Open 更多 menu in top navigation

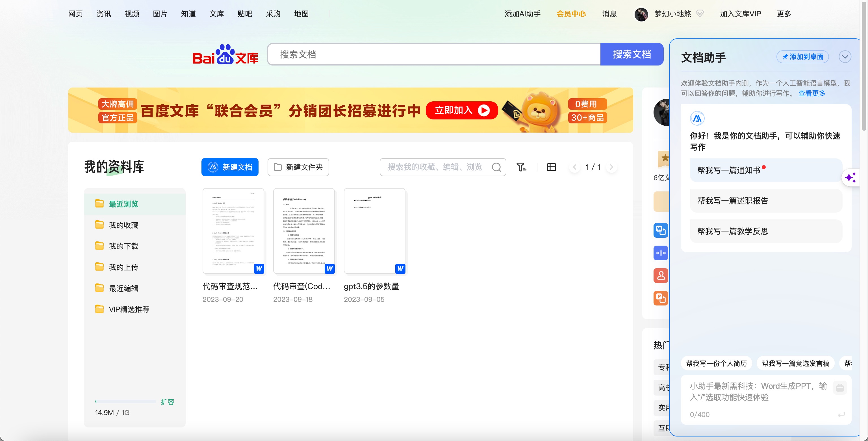click(784, 14)
